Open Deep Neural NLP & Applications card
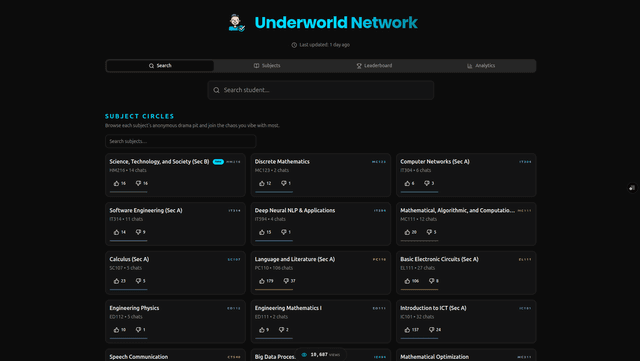Screen dimensions: 640x361 pos(321,224)
